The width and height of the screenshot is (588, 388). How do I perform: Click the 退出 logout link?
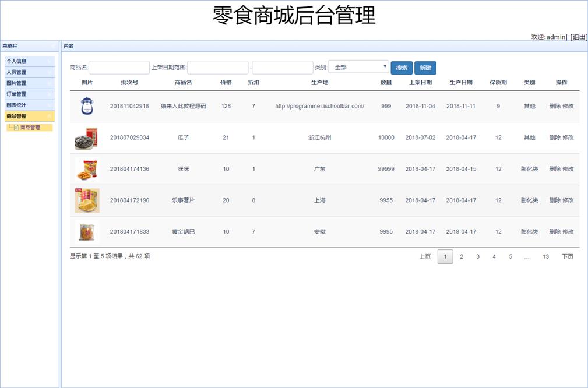[579, 37]
